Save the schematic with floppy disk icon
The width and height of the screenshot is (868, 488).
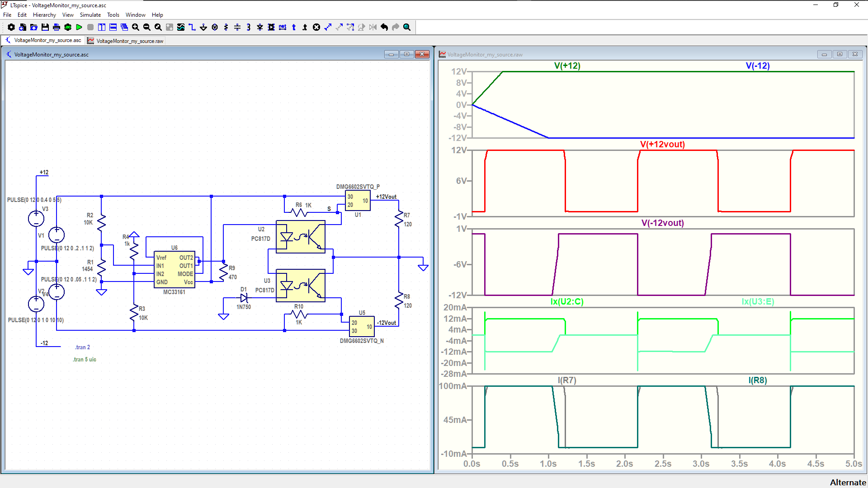click(45, 27)
